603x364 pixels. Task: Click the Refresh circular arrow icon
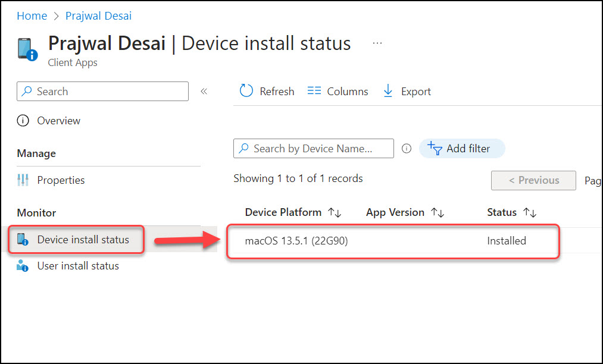246,91
